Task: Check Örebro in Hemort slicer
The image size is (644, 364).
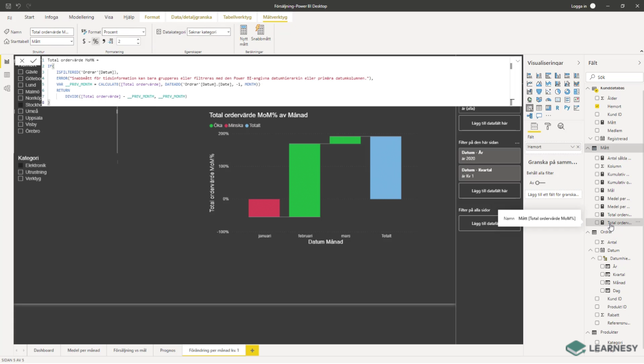Action: click(x=20, y=131)
